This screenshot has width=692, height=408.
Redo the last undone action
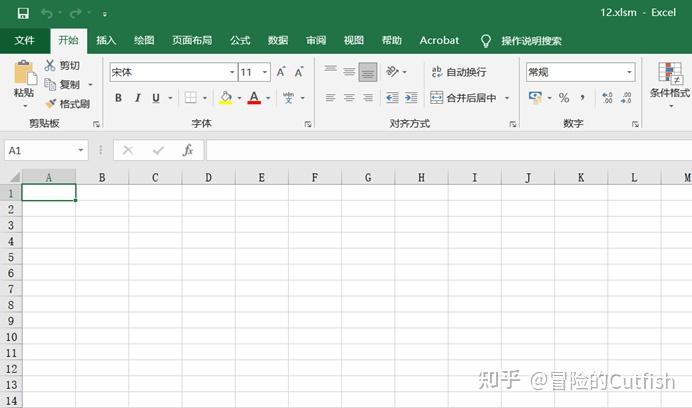point(75,13)
